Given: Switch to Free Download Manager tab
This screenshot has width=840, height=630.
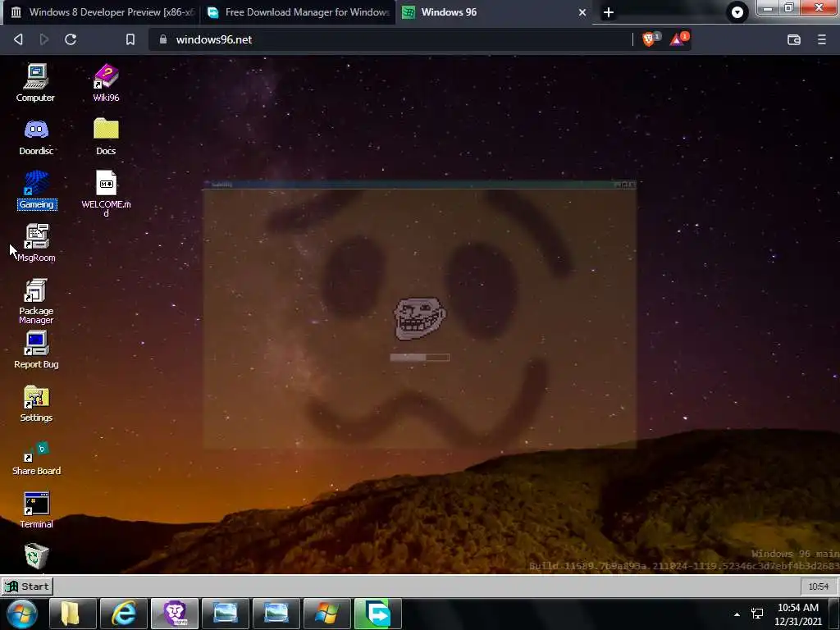Looking at the screenshot, I should [x=298, y=12].
